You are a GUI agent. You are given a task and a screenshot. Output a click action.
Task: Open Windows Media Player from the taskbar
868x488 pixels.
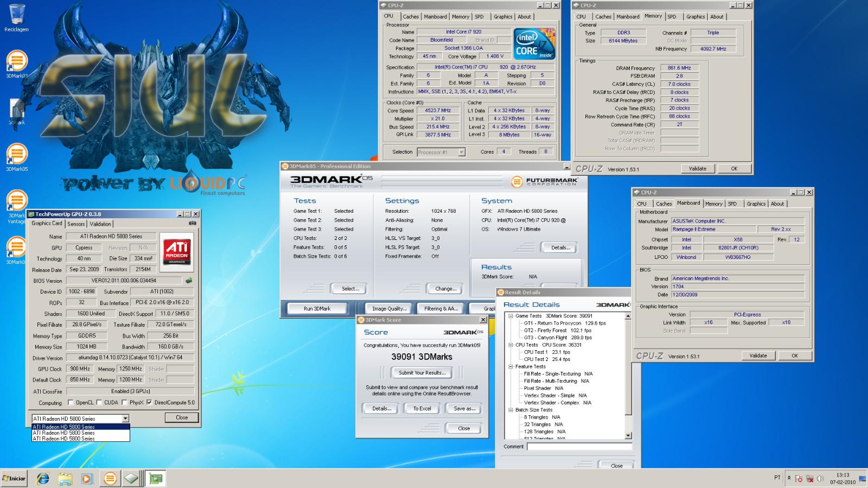87,478
